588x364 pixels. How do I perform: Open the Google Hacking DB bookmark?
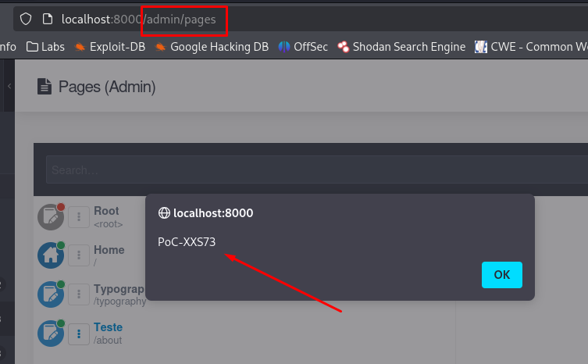coord(211,47)
